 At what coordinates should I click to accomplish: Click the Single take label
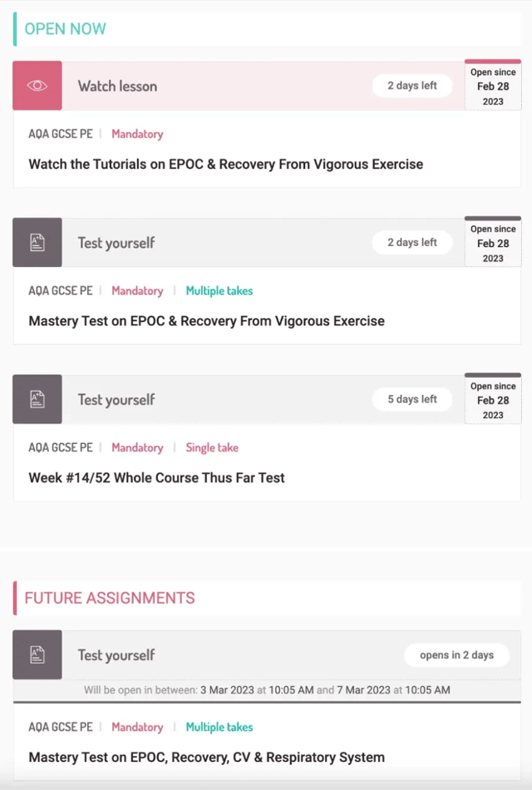coord(211,447)
